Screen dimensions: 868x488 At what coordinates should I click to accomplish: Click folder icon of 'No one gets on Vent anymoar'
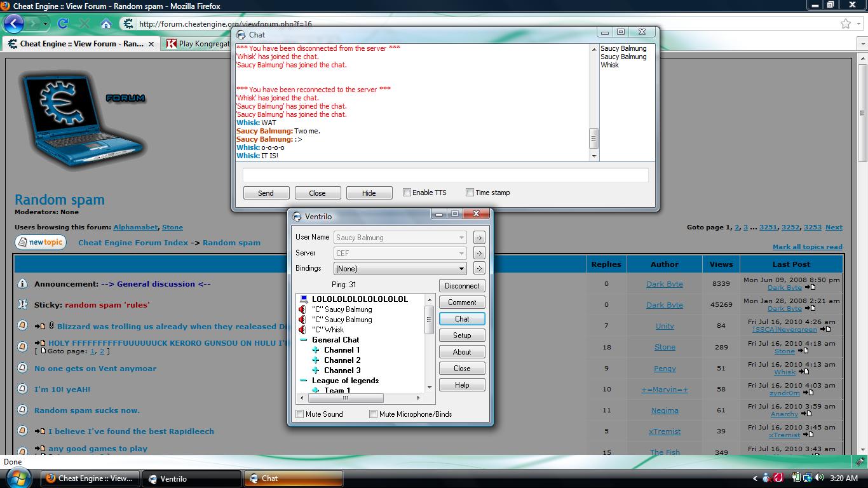coord(22,368)
